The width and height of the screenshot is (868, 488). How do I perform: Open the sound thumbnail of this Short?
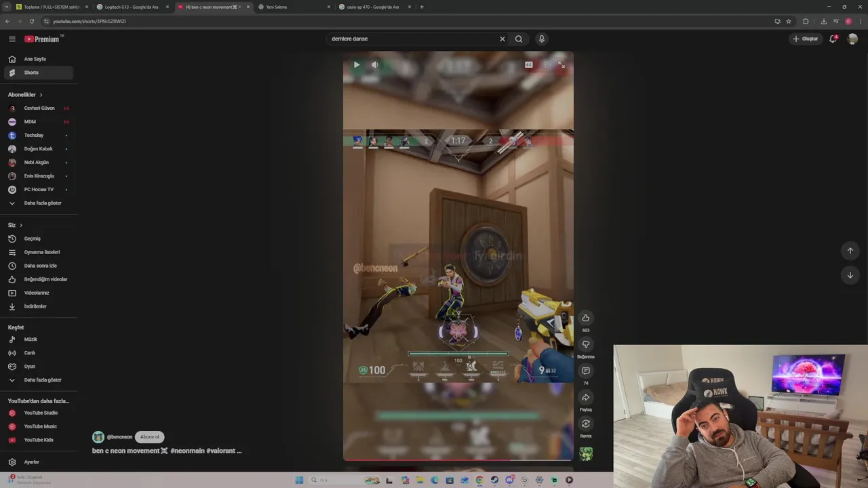click(x=586, y=453)
